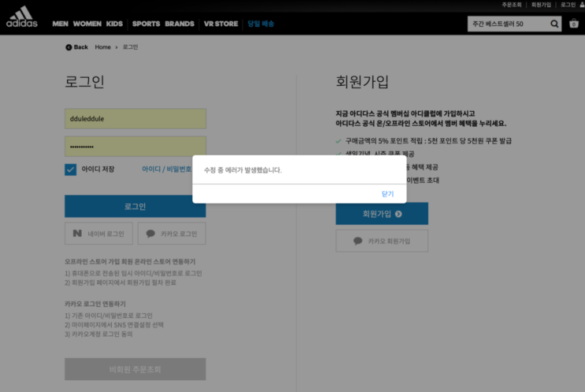Open the BRANDS menu
Viewport: 585px width, 392px height.
(180, 24)
